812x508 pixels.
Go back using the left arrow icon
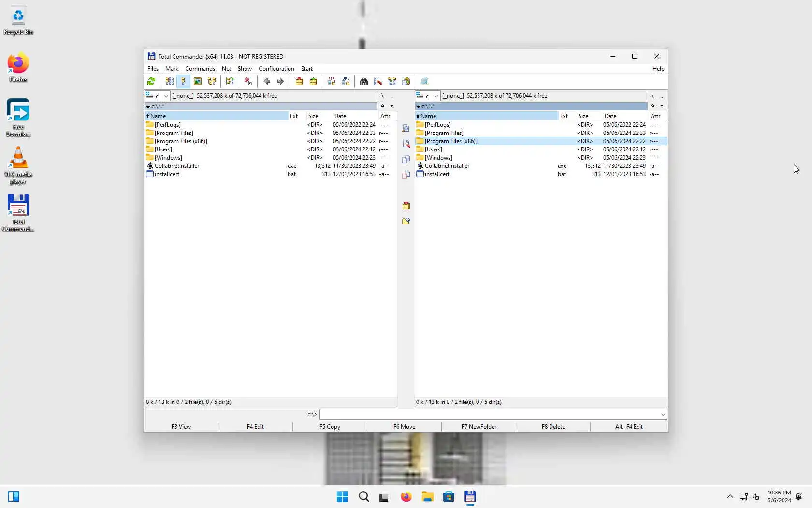point(267,81)
